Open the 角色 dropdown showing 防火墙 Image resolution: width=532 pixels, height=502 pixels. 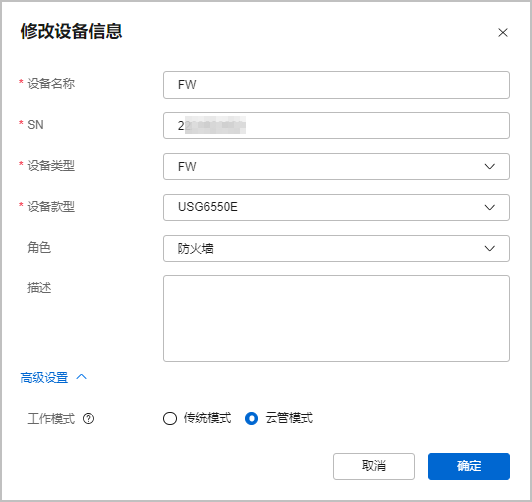click(336, 249)
